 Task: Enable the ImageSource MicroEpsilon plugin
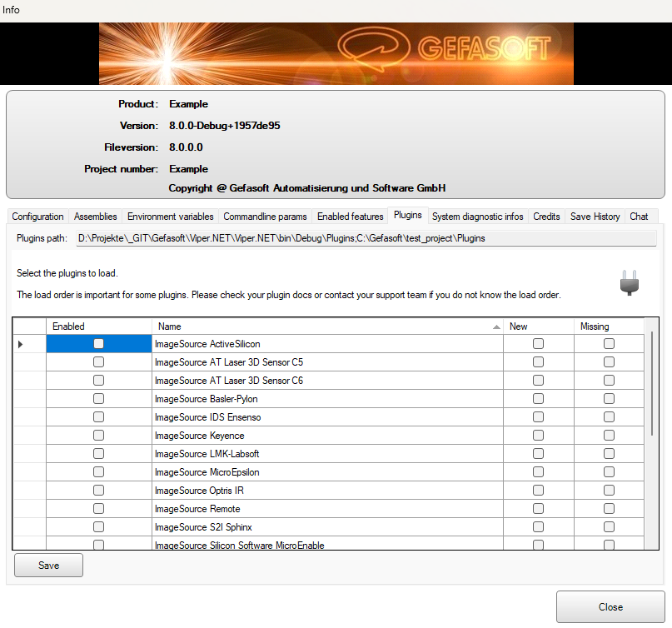pyautogui.click(x=98, y=472)
